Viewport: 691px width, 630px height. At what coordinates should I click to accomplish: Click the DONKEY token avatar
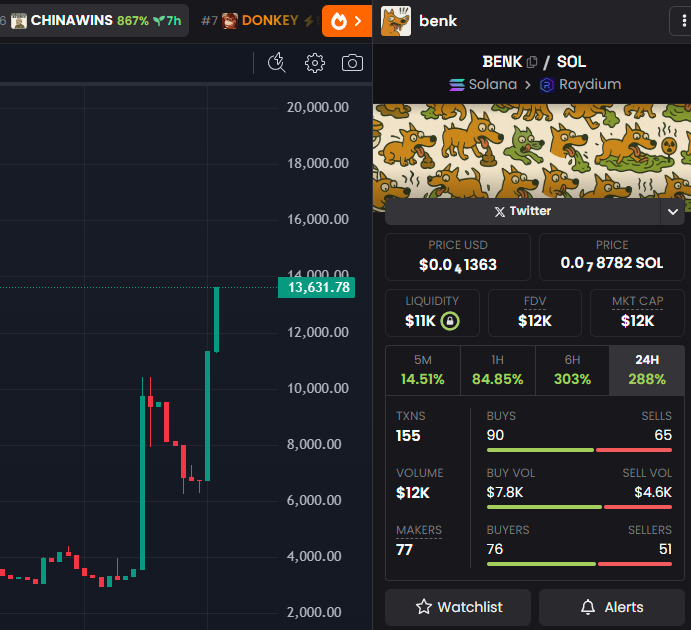[x=230, y=21]
